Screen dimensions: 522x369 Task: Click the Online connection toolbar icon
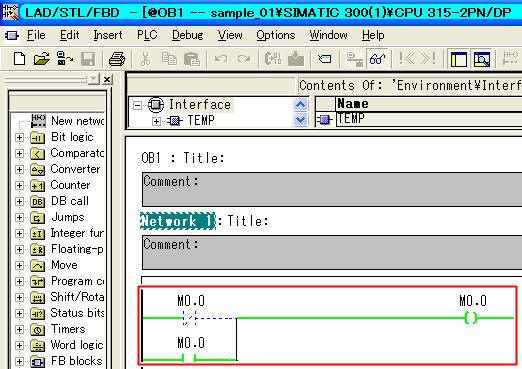(x=64, y=59)
